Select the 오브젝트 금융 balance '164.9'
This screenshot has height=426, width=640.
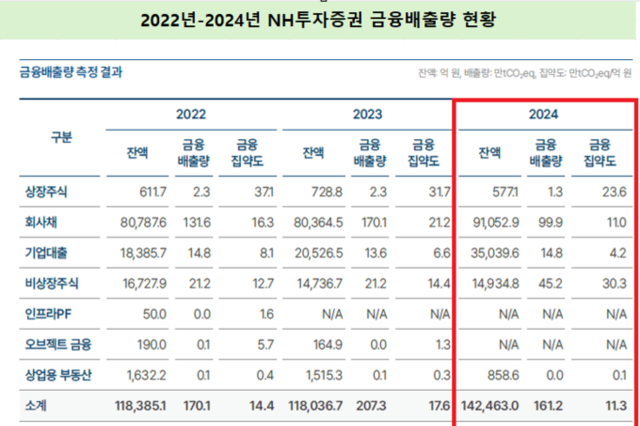(328, 345)
